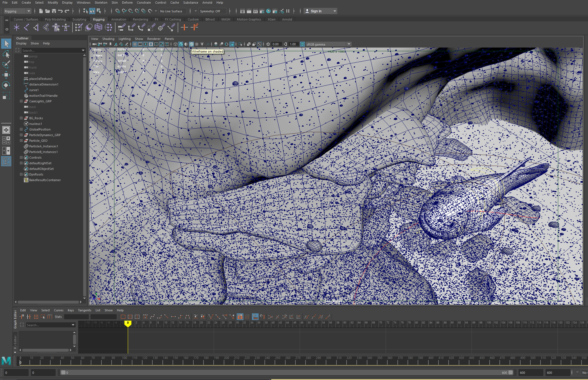Click the Point Constraint shelf icon
This screenshot has height=380, width=588.
[x=131, y=27]
